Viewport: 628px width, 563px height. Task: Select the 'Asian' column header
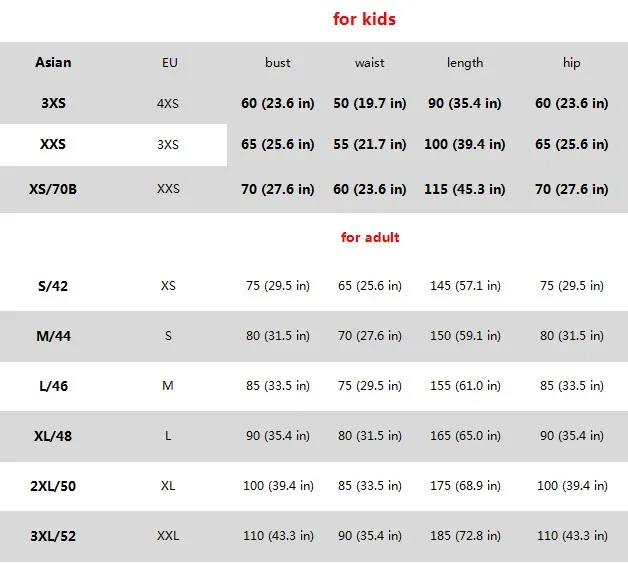(x=53, y=62)
